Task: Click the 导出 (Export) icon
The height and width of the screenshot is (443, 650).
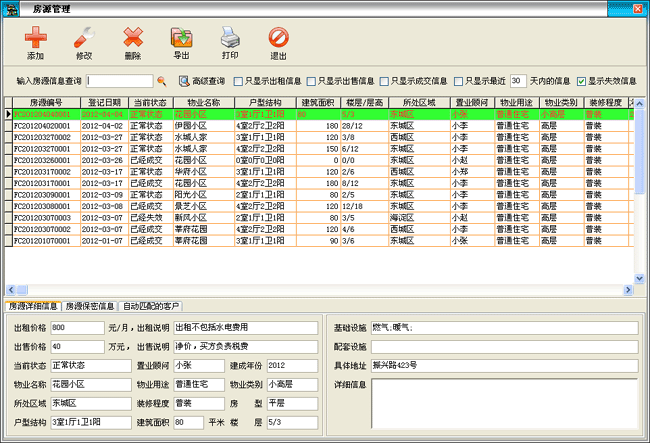Action: point(181,39)
